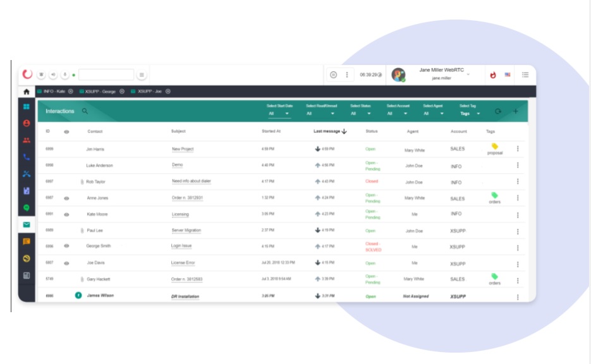This screenshot has height=364, width=591.
Task: Open the Select Read/Unread dropdown
Action: (x=320, y=113)
